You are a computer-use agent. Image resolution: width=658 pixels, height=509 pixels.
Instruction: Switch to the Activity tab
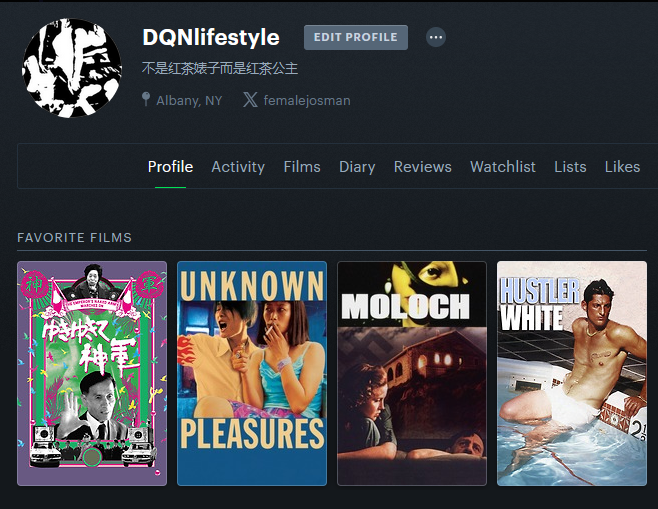(238, 167)
